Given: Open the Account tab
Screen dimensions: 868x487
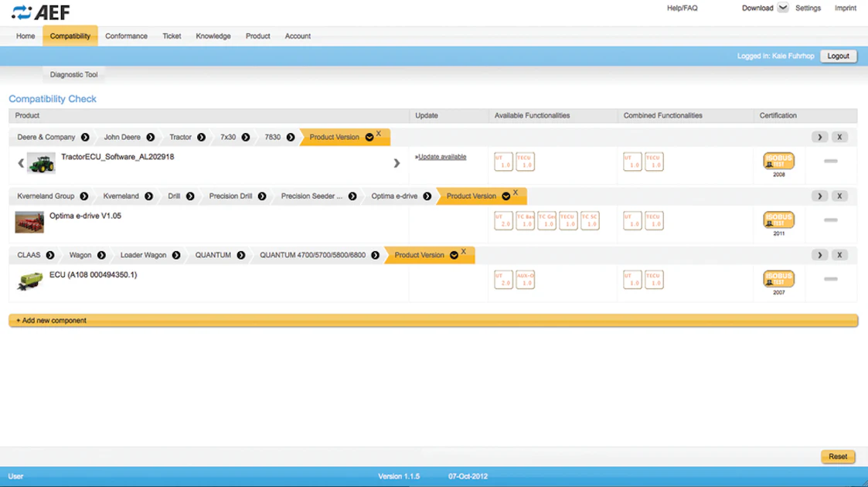Looking at the screenshot, I should [298, 36].
